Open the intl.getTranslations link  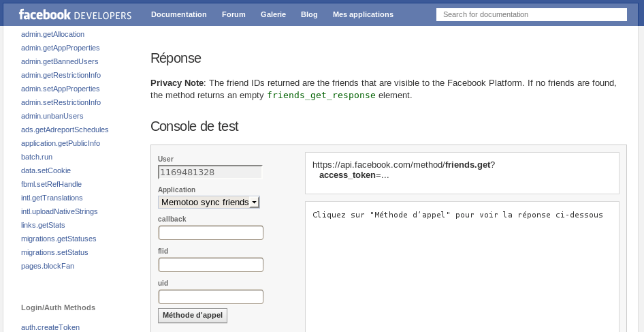click(x=52, y=197)
